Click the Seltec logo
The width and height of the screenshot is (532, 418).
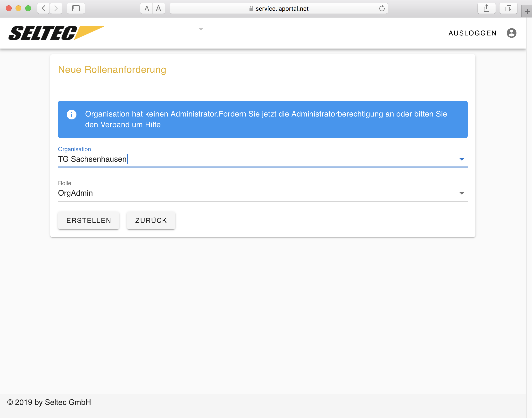(x=56, y=33)
